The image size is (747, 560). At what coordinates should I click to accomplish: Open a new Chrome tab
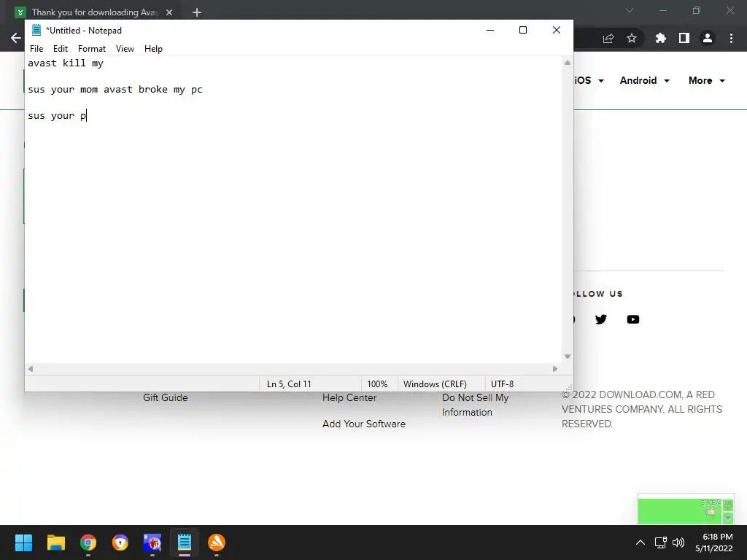tap(197, 12)
